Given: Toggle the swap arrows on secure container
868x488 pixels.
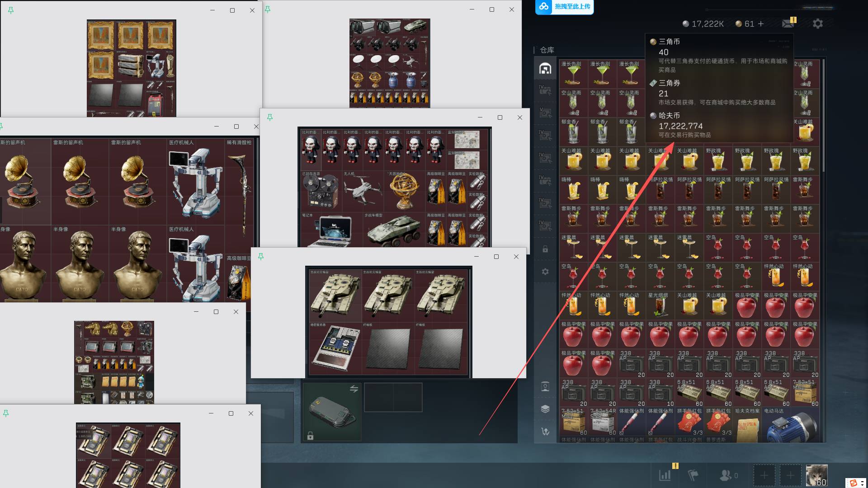Looking at the screenshot, I should (354, 389).
